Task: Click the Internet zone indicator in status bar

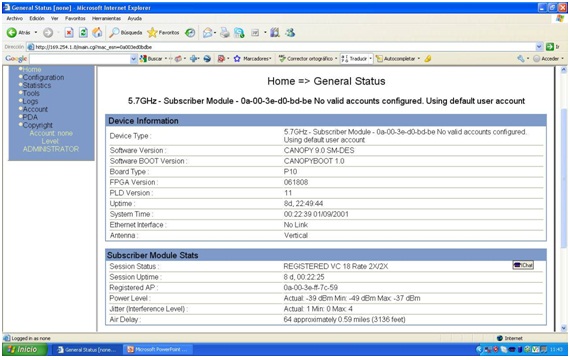Action: [x=510, y=338]
